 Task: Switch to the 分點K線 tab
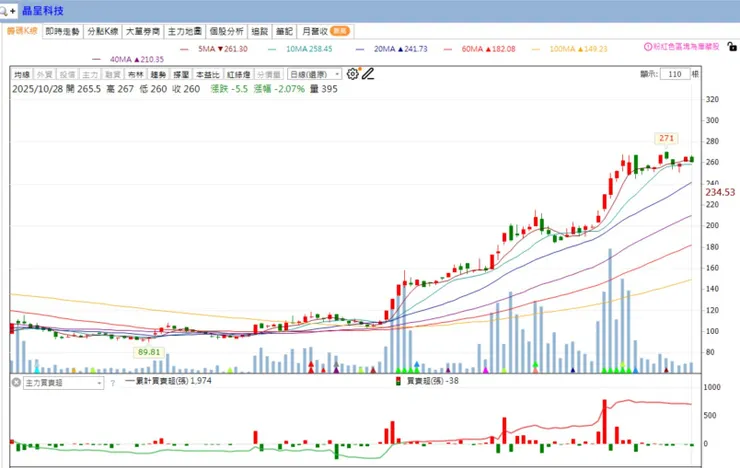(103, 32)
